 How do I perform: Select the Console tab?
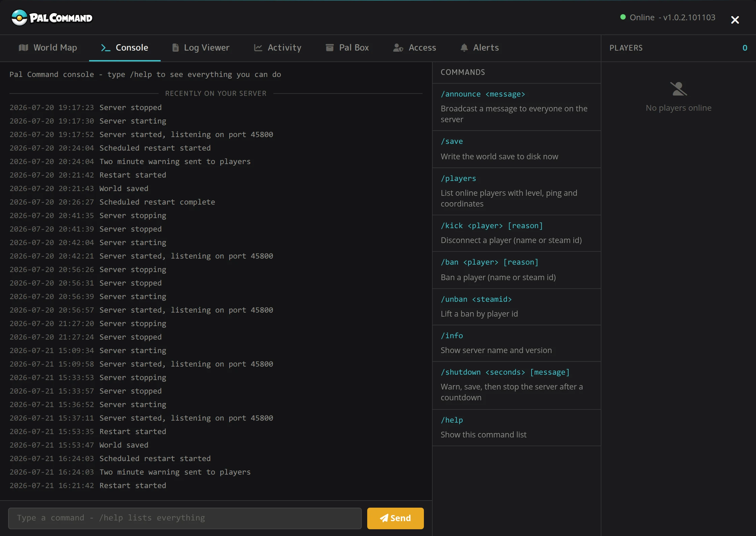point(125,48)
